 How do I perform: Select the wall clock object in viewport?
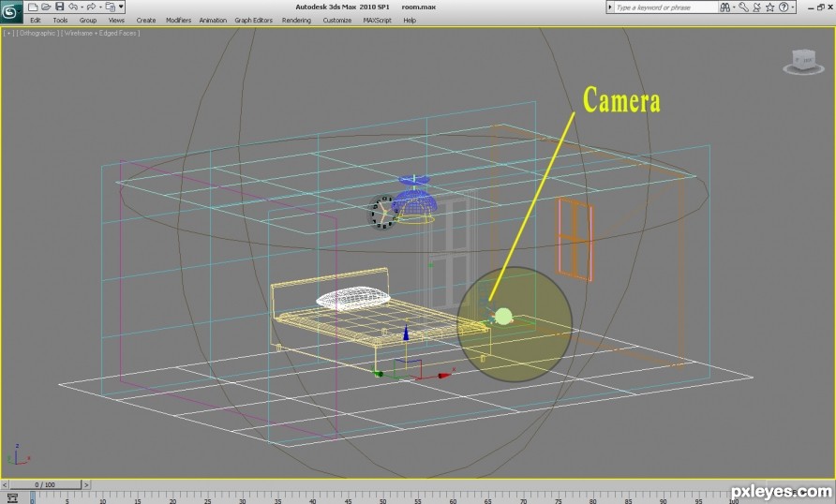[381, 212]
